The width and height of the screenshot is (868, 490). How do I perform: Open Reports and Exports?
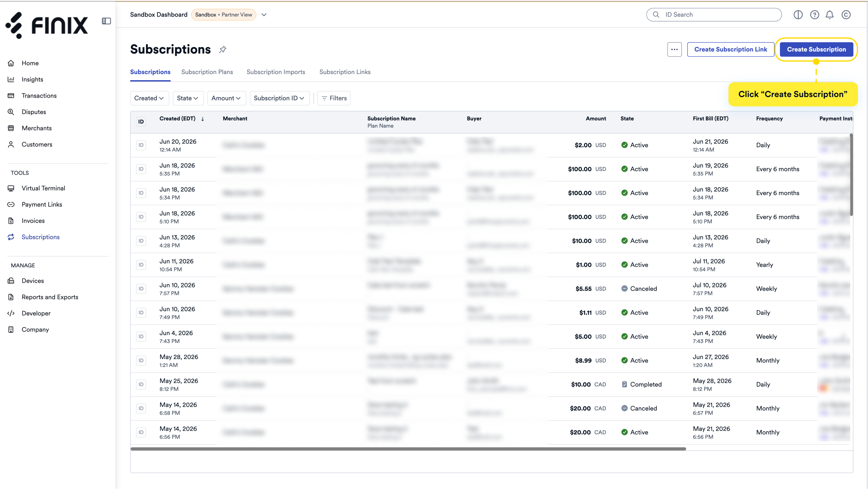point(50,297)
